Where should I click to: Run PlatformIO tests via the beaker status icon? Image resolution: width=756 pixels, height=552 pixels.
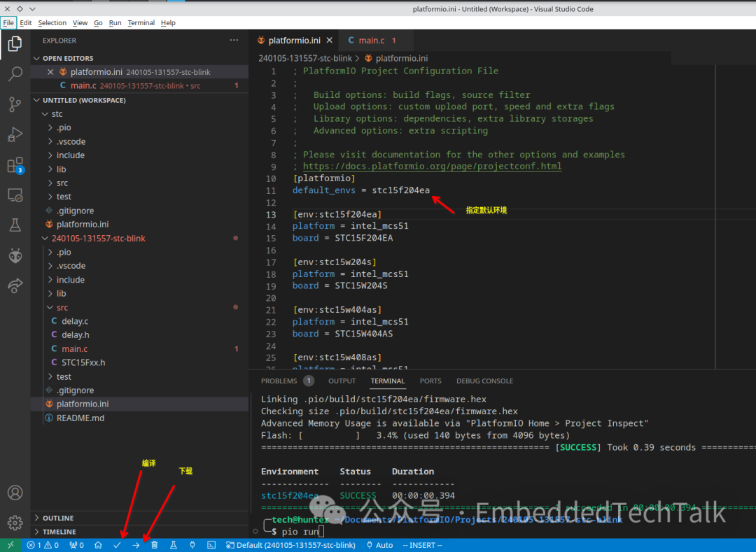pyautogui.click(x=173, y=544)
